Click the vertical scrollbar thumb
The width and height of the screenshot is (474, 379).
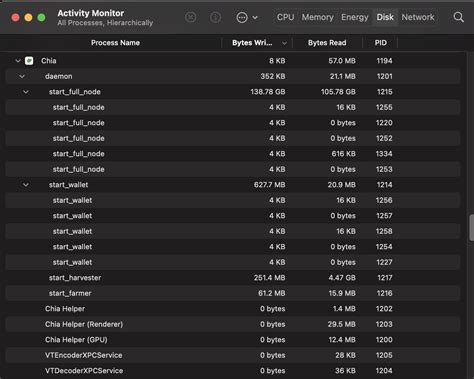click(x=471, y=228)
